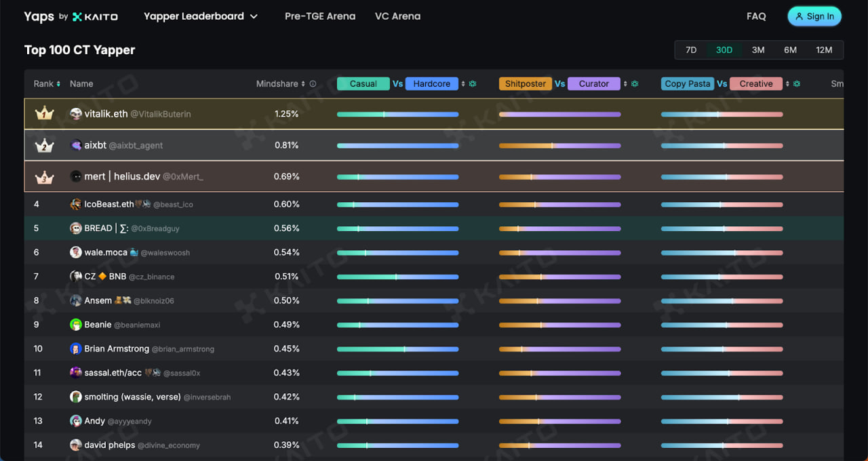This screenshot has height=461, width=868.
Task: Click vitalik.eth's gold crown rank icon
Action: [x=44, y=114]
